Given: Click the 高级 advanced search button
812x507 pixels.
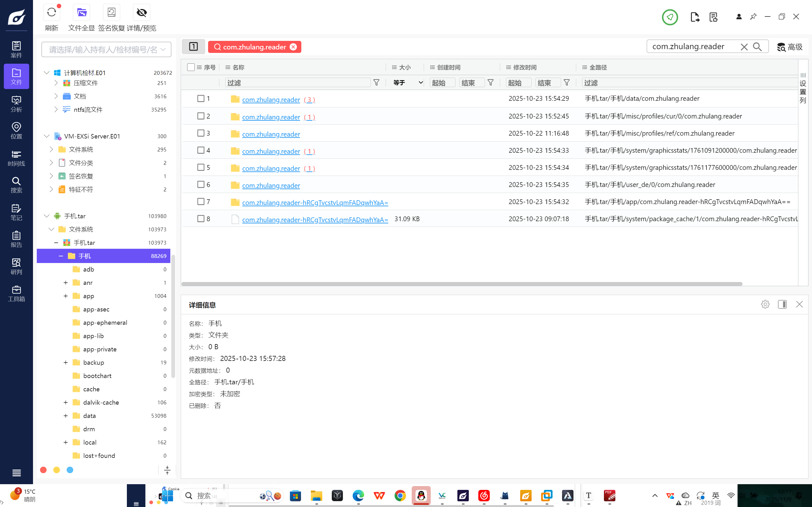Looking at the screenshot, I should [x=789, y=47].
